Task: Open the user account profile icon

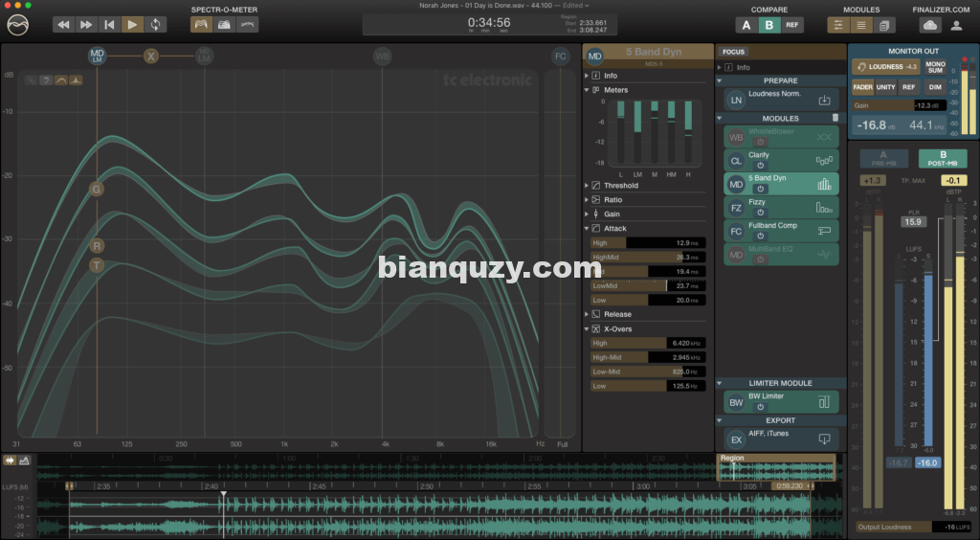Action: pyautogui.click(x=956, y=26)
